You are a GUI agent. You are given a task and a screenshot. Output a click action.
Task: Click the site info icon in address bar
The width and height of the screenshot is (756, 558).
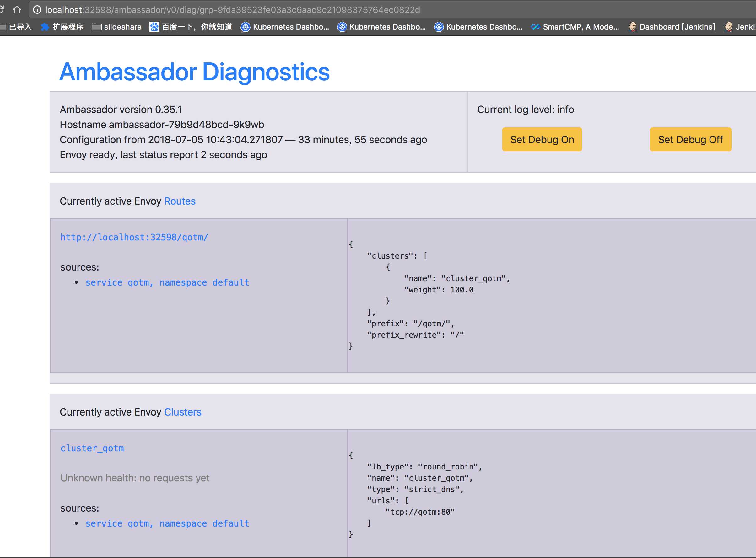37,10
